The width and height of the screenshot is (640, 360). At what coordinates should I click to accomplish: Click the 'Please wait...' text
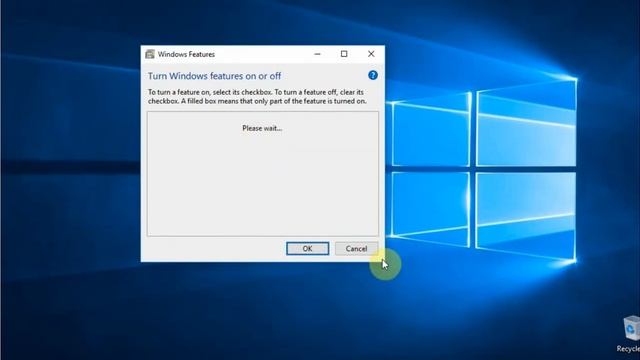coord(262,128)
